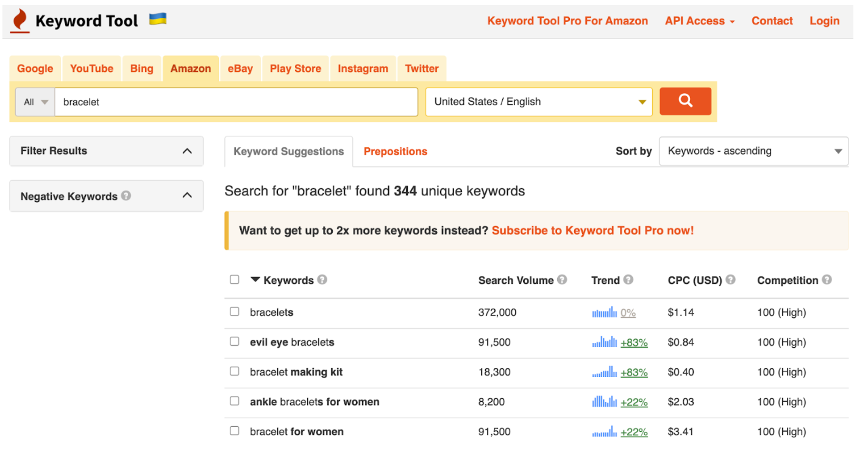Click the Trend column header
The image size is (868, 464).
click(605, 280)
